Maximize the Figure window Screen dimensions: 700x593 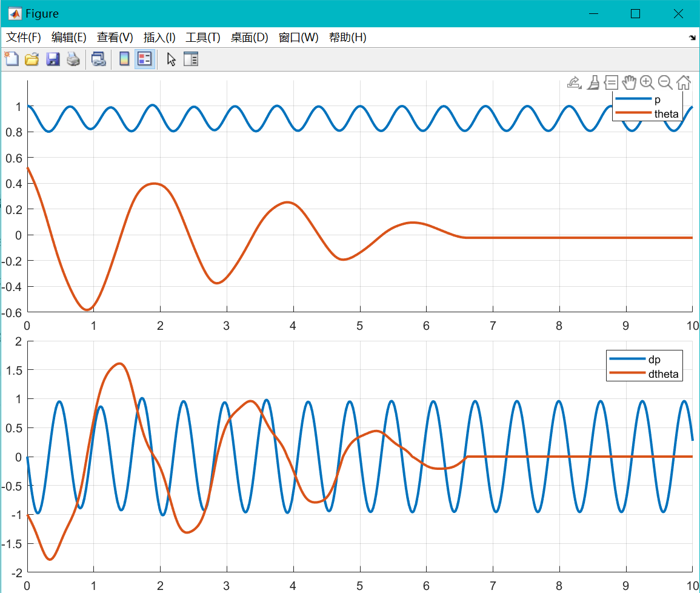click(x=635, y=14)
